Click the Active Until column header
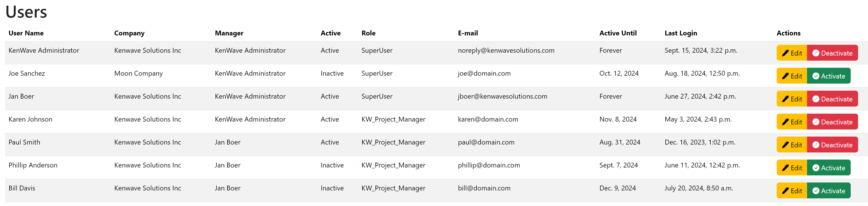This screenshot has height=206, width=868. click(x=618, y=33)
